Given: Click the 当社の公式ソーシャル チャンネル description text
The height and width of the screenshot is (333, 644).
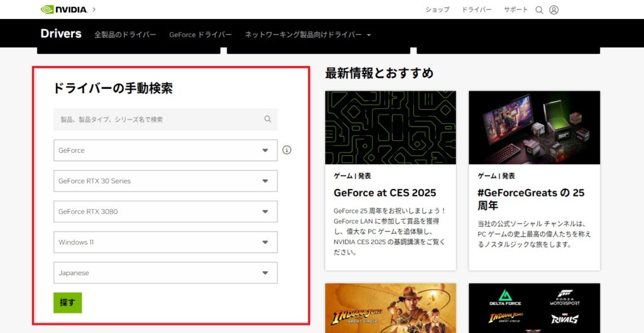Looking at the screenshot, I should point(534,234).
